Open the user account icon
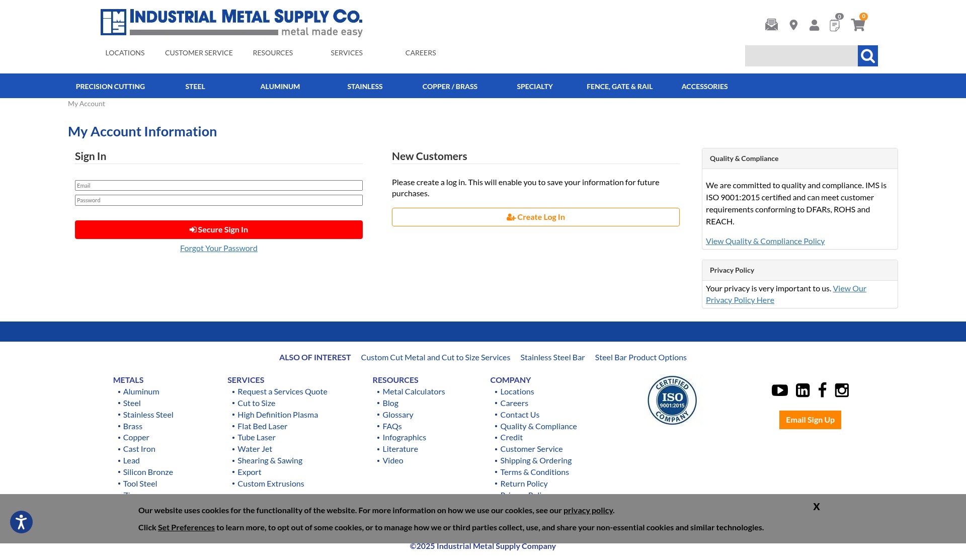This screenshot has width=966, height=560. point(814,25)
